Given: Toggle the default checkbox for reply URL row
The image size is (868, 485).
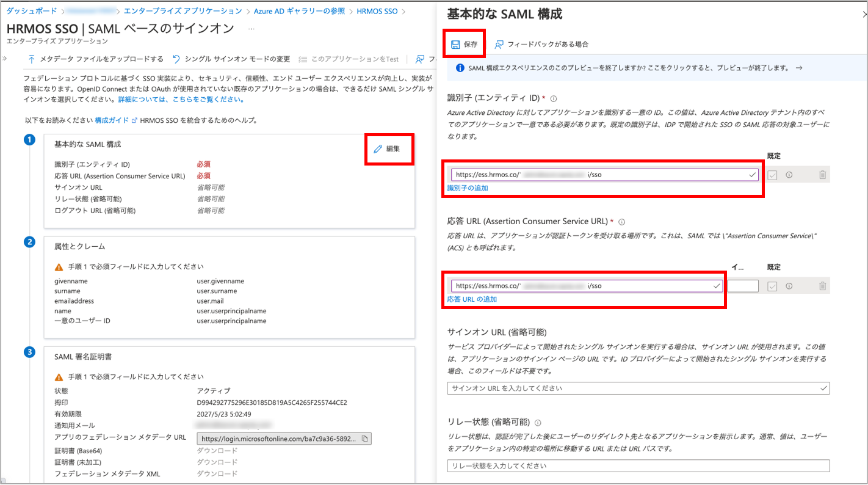Looking at the screenshot, I should point(772,286).
